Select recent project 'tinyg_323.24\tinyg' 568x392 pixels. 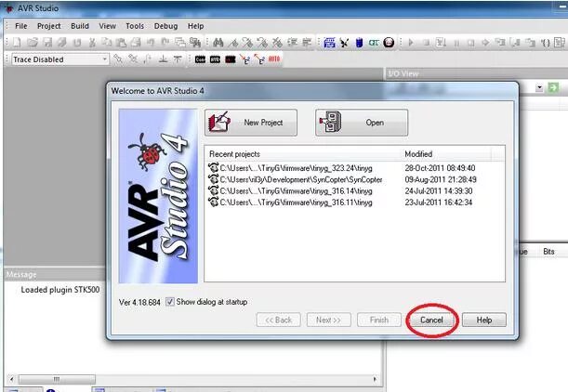(x=291, y=168)
